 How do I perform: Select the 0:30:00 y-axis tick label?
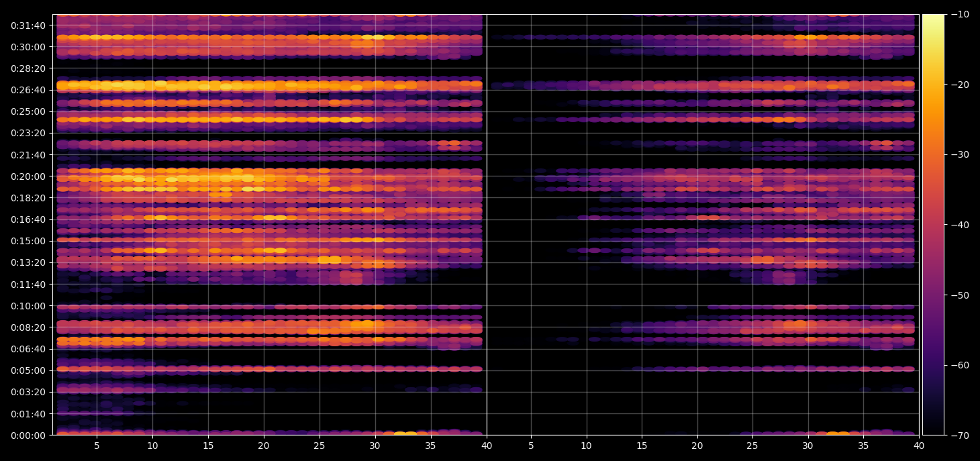pyautogui.click(x=28, y=47)
